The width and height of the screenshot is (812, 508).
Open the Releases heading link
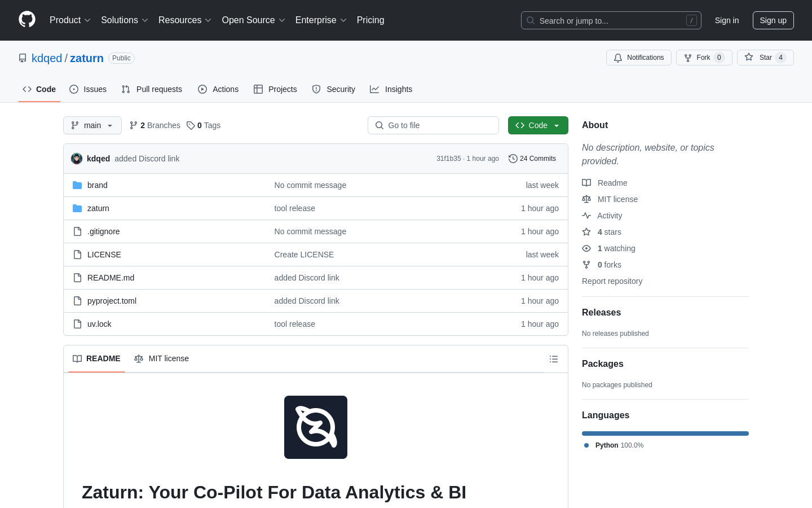[x=601, y=312]
